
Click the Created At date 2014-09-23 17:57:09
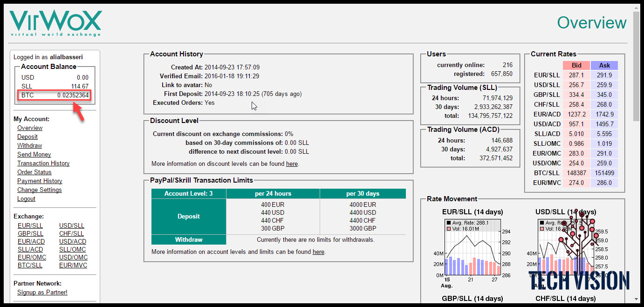(232, 67)
